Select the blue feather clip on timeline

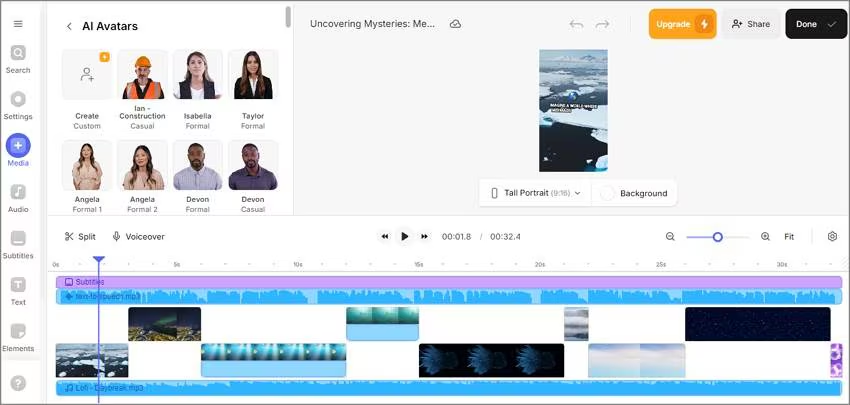491,360
